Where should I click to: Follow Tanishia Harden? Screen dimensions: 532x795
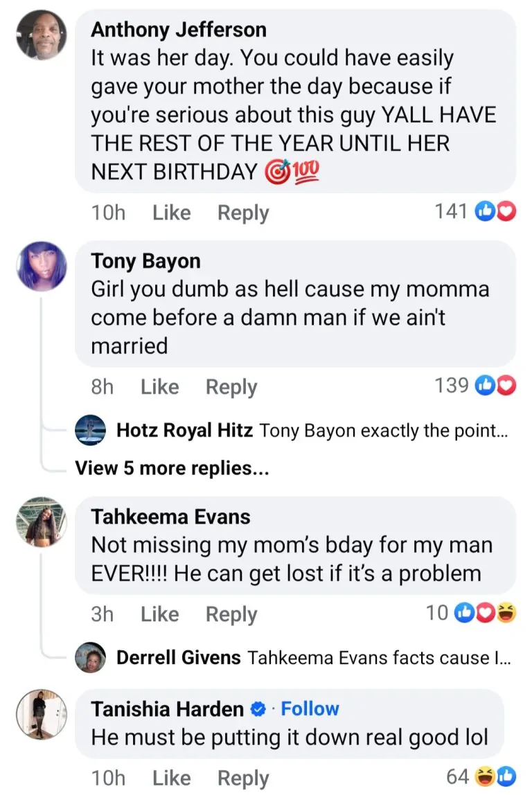pos(310,708)
